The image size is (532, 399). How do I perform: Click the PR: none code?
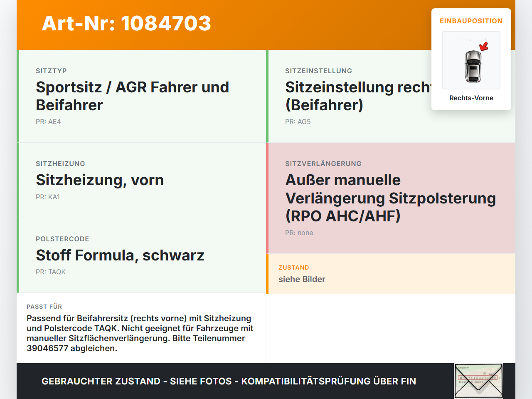coord(299,233)
